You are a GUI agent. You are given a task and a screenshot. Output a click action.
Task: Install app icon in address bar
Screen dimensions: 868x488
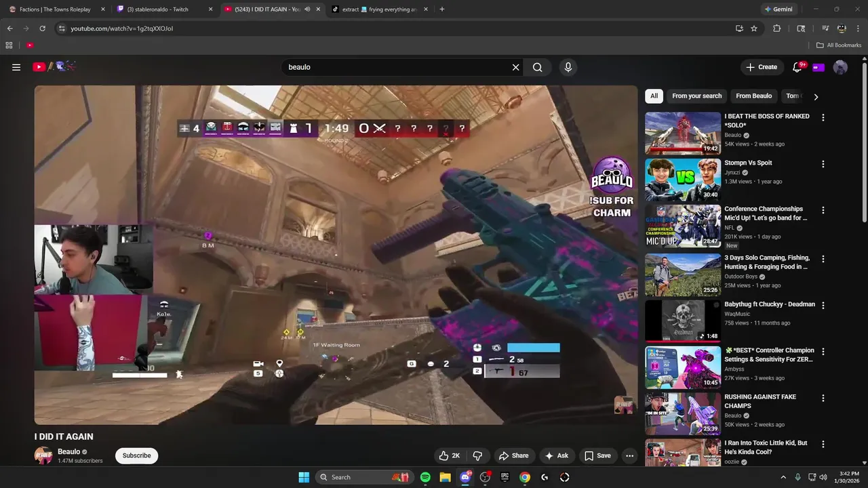point(739,28)
